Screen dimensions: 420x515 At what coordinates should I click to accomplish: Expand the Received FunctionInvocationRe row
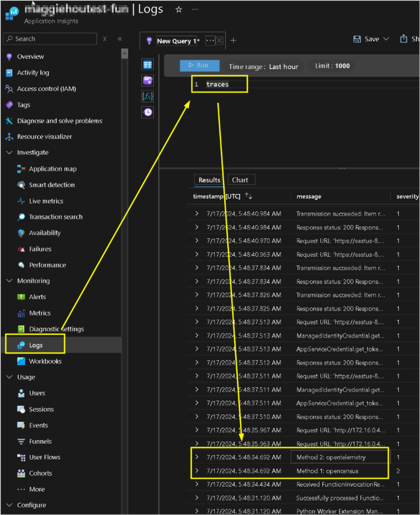(x=197, y=484)
